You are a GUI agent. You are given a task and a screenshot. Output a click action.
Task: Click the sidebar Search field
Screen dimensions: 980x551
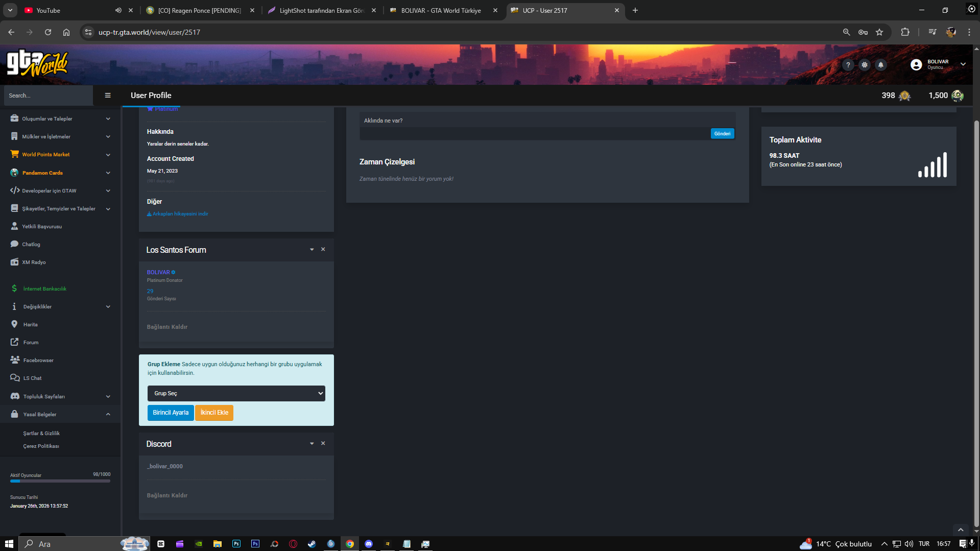coord(49,95)
